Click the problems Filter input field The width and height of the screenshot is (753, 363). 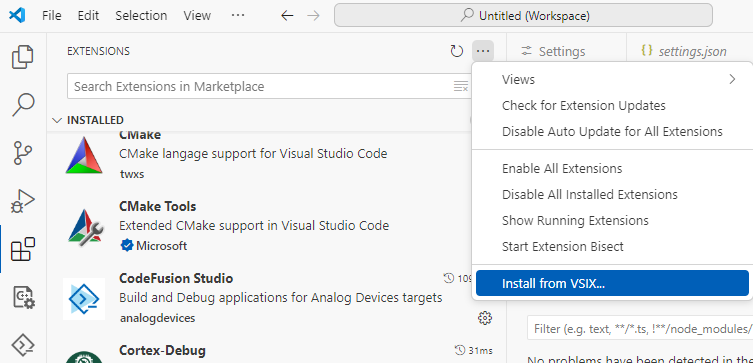(640, 329)
